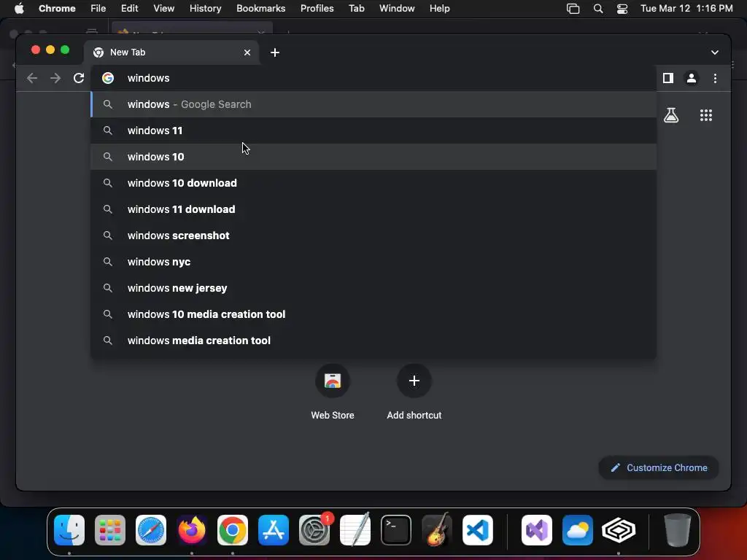Image resolution: width=747 pixels, height=560 pixels.
Task: Open System Settings from the Dock
Action: [x=314, y=530]
